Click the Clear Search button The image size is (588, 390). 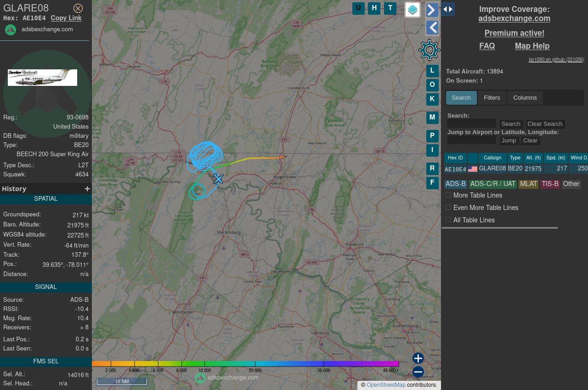coord(545,124)
